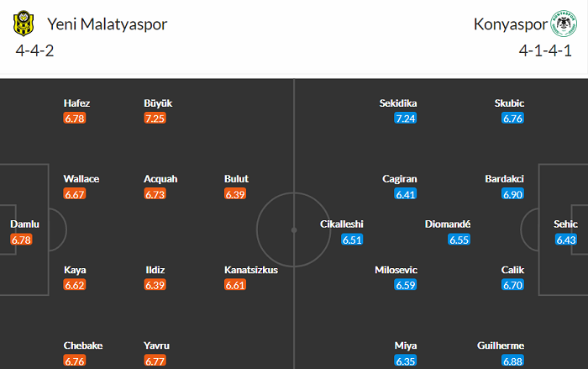Viewport: 588px width, 369px height.
Task: Click Sekidika's 7.24 rating badge
Action: coord(406,119)
